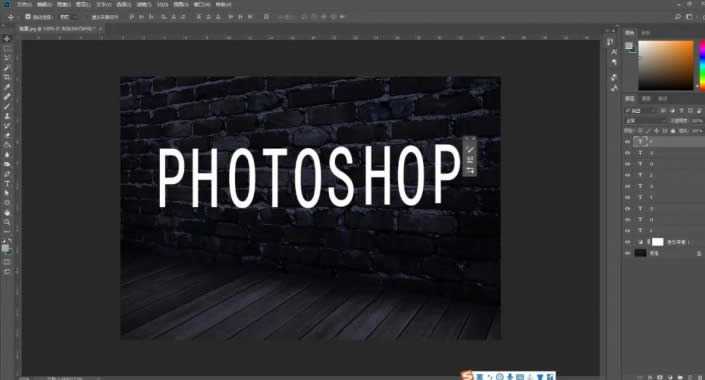This screenshot has width=705, height=380.
Task: Click the layer Opacity field
Action: point(697,121)
